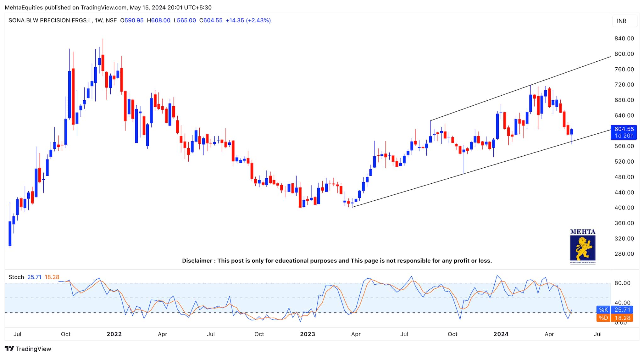The image size is (644, 357).
Task: Click the 2024 time axis label
Action: 501,334
